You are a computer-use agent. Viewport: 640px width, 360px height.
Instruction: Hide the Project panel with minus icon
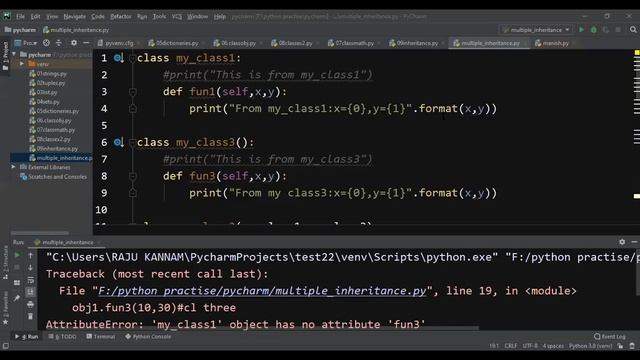coord(86,43)
